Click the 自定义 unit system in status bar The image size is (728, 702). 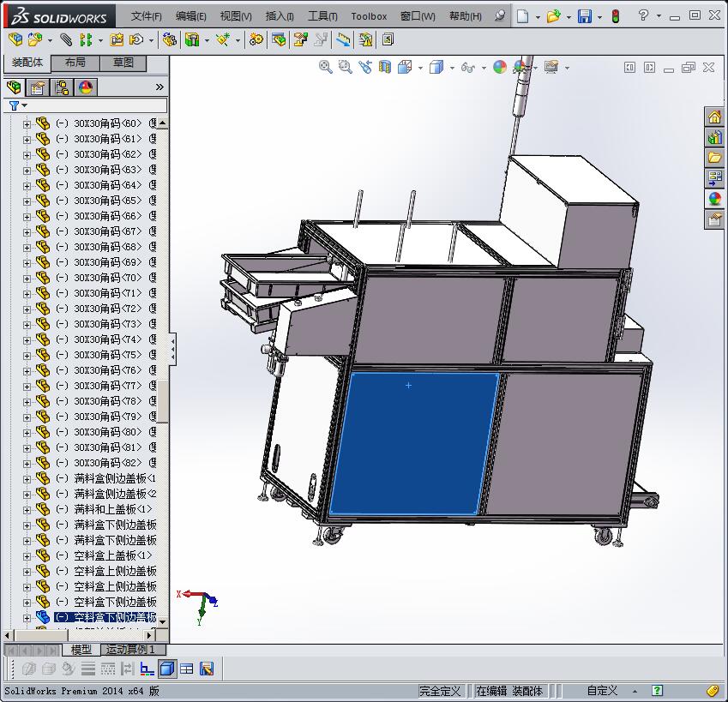602,691
